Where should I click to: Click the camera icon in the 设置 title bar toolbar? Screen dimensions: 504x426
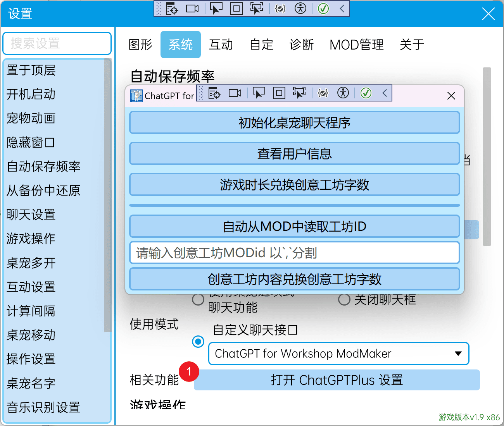[192, 9]
